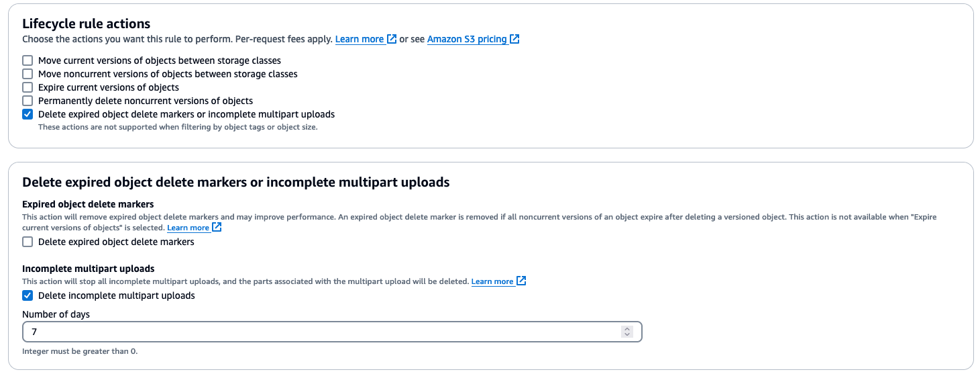The width and height of the screenshot is (980, 374).
Task: Open Learn more about incomplete multipart uploads
Action: coord(492,281)
